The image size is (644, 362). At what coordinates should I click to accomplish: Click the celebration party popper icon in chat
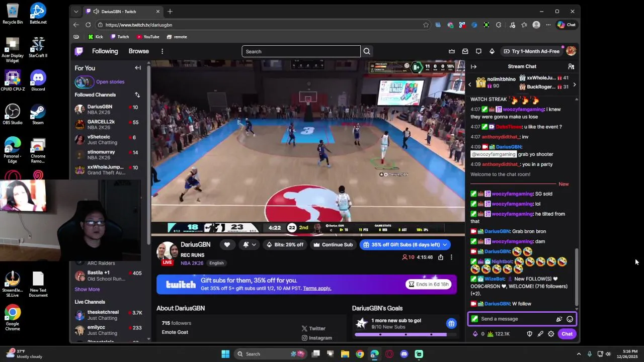pos(559,319)
